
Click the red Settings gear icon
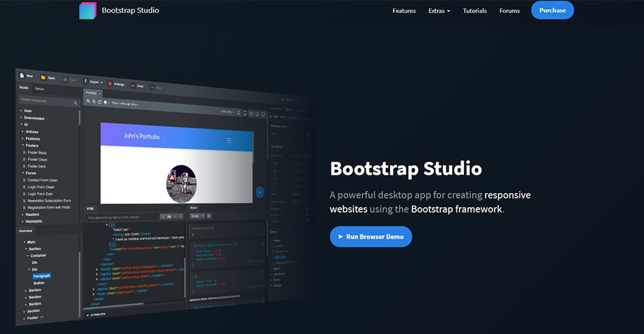(x=110, y=83)
